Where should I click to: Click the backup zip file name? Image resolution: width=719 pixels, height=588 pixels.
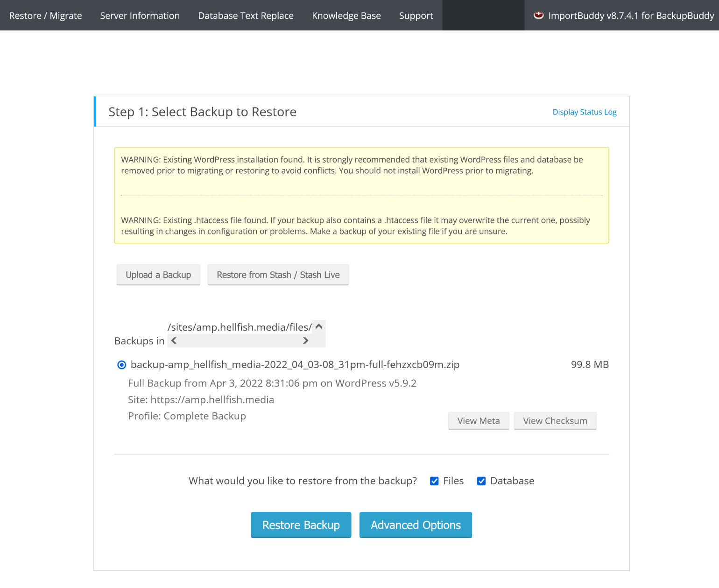point(295,365)
